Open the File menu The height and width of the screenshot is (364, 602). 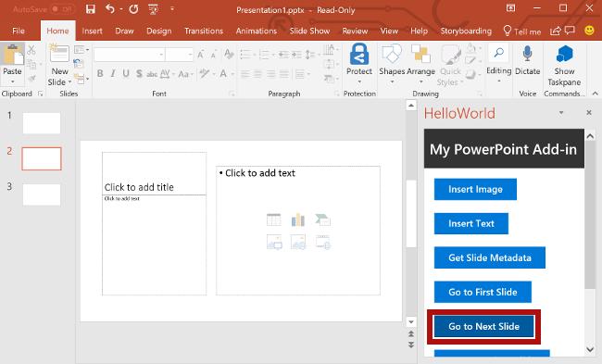click(x=18, y=31)
